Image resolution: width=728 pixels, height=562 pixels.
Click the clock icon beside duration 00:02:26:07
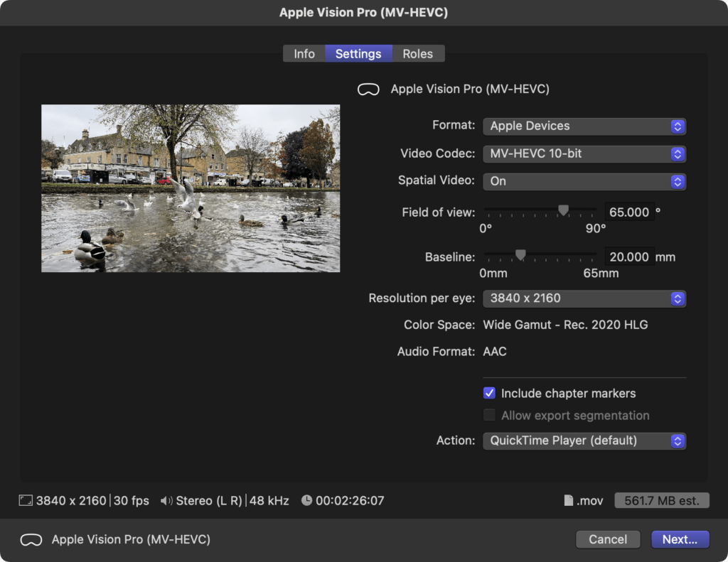307,500
